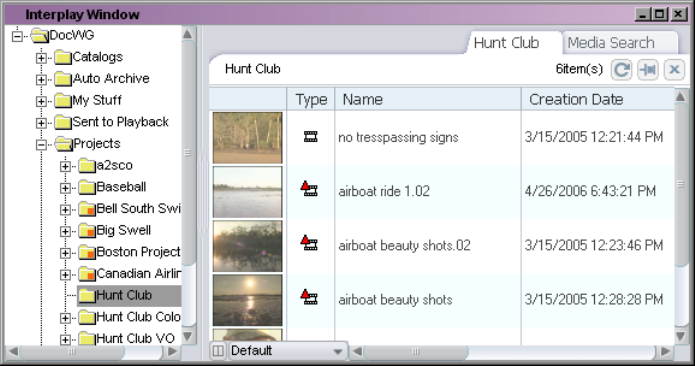This screenshot has height=366, width=695.
Task: Click the results horizontal scroll left arrow
Action: (357, 352)
